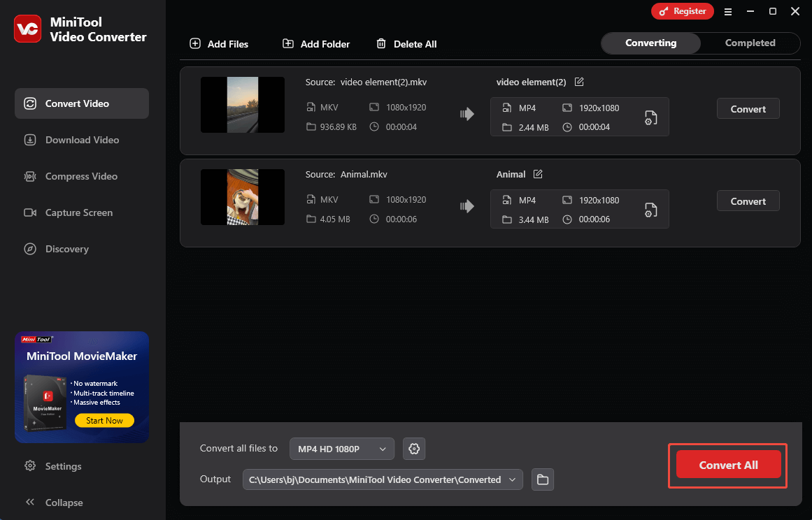Switch to the Converting tab
Viewport: 812px width, 520px height.
(651, 43)
